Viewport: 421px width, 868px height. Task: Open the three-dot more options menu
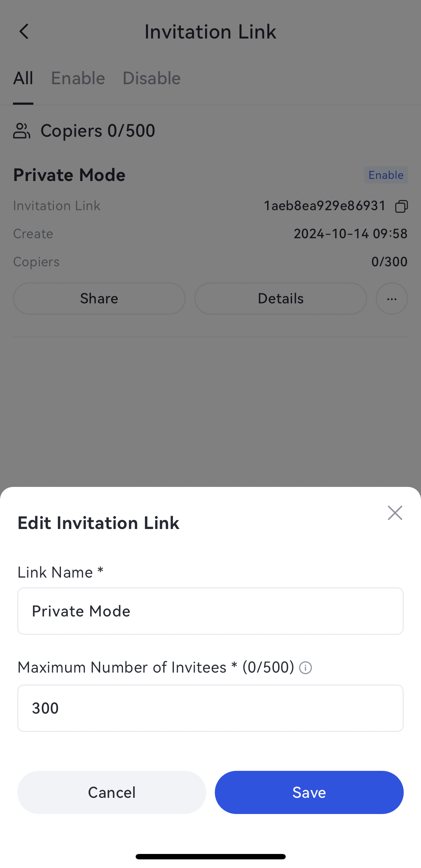click(391, 299)
